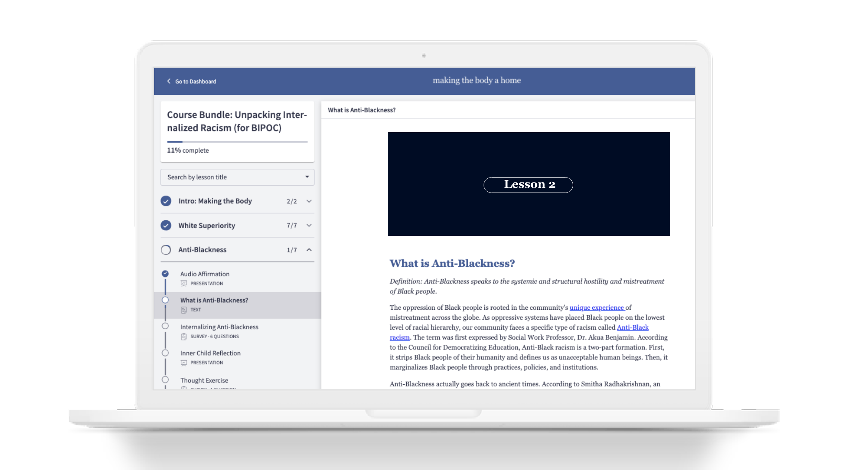The height and width of the screenshot is (470, 868).
Task: Open the Internalizing Anti-Blackness lesson
Action: (219, 327)
